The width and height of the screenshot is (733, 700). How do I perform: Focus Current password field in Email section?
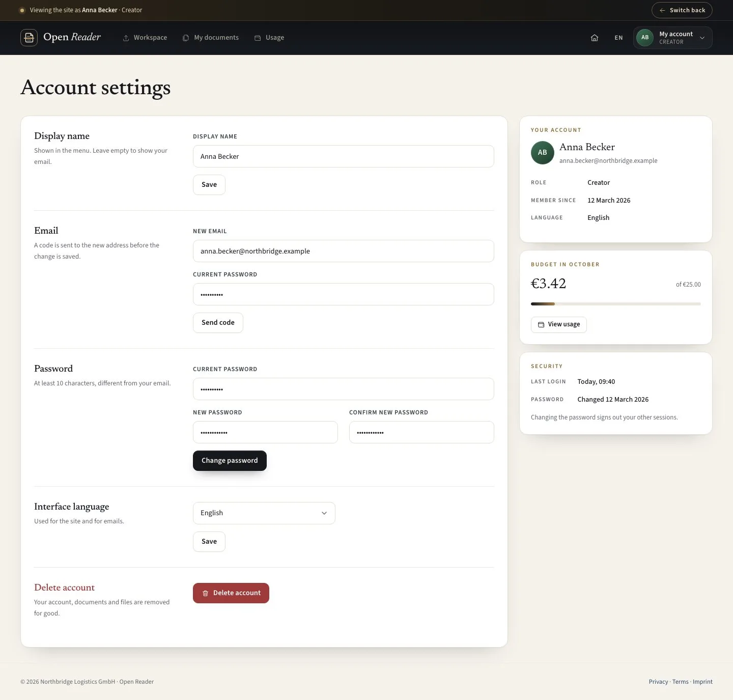[x=343, y=294]
